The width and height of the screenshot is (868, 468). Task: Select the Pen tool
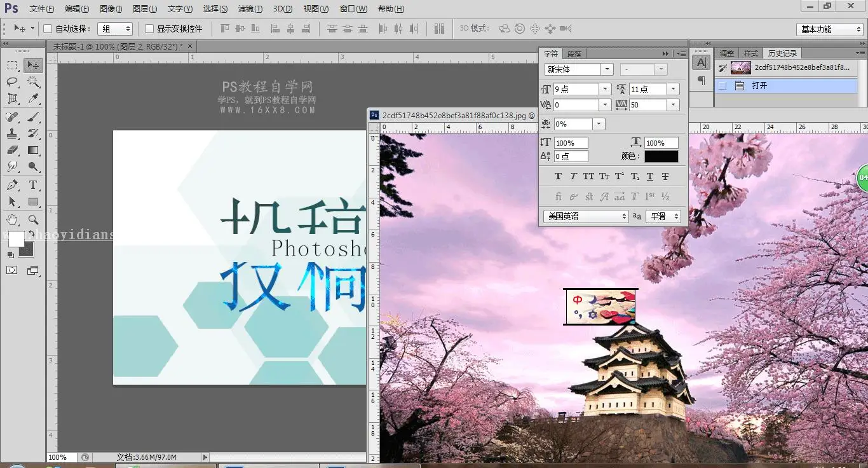12,185
